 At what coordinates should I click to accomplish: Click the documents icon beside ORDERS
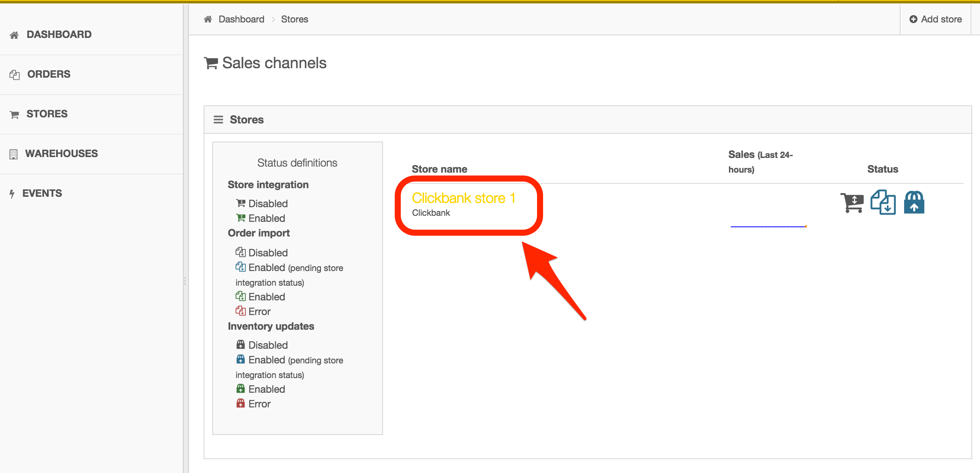point(15,75)
